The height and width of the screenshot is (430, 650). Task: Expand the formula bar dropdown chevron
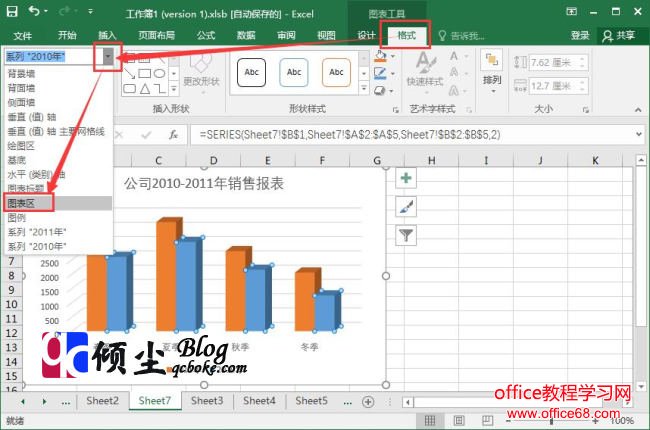click(639, 134)
